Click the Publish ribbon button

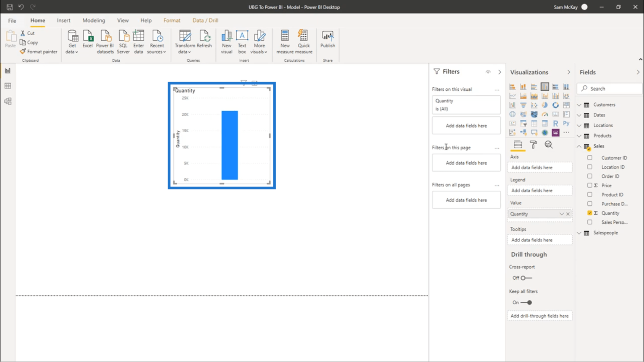[x=328, y=39]
